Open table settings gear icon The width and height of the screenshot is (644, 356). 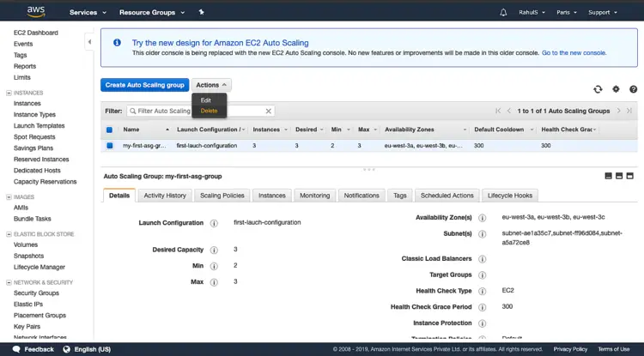click(x=616, y=89)
